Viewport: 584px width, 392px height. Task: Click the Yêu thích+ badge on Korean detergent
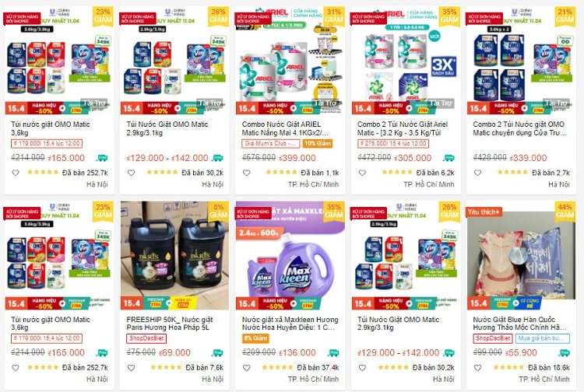click(x=484, y=212)
